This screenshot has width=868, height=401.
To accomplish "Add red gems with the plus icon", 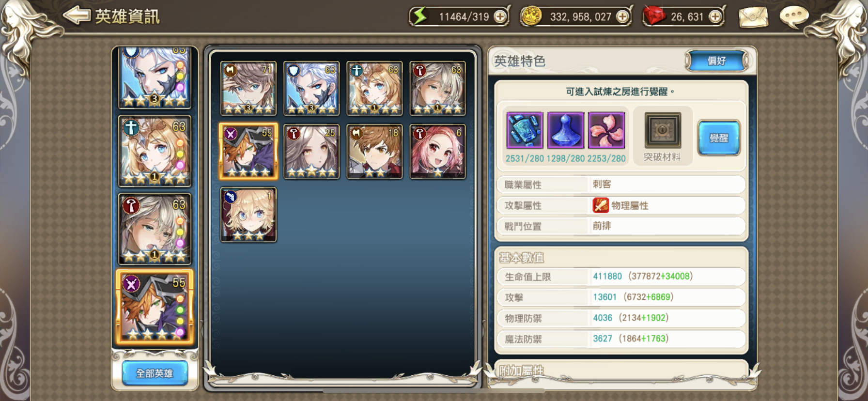I will click(x=715, y=17).
